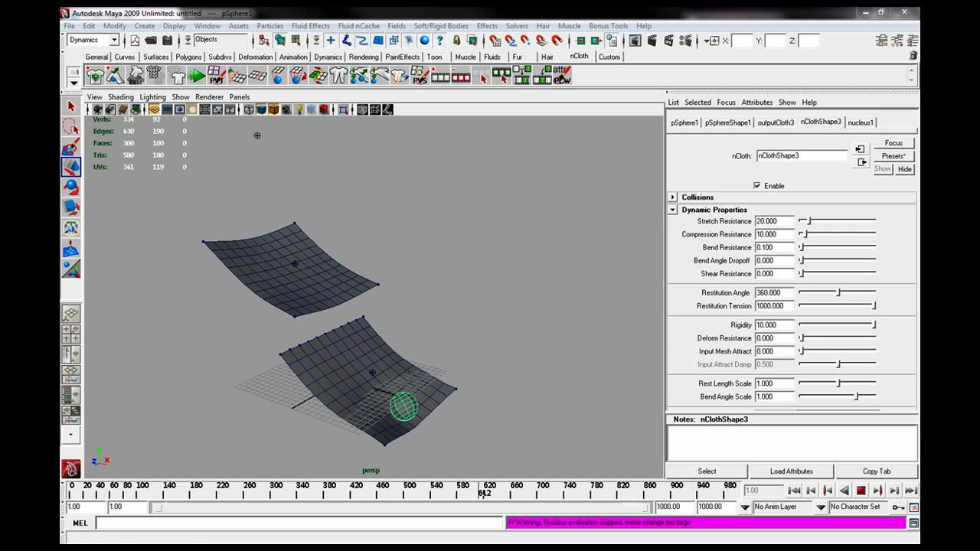Click the Snap to curves icon

[511, 41]
